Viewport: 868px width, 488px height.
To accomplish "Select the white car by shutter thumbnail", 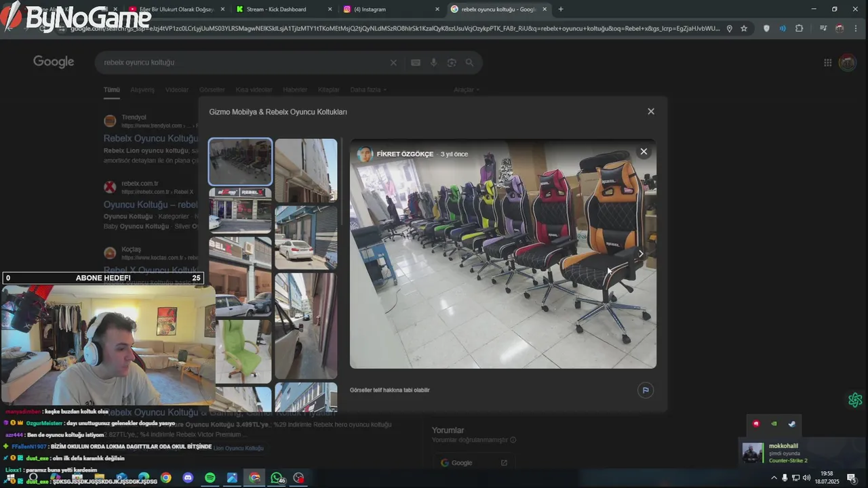I will pyautogui.click(x=306, y=238).
